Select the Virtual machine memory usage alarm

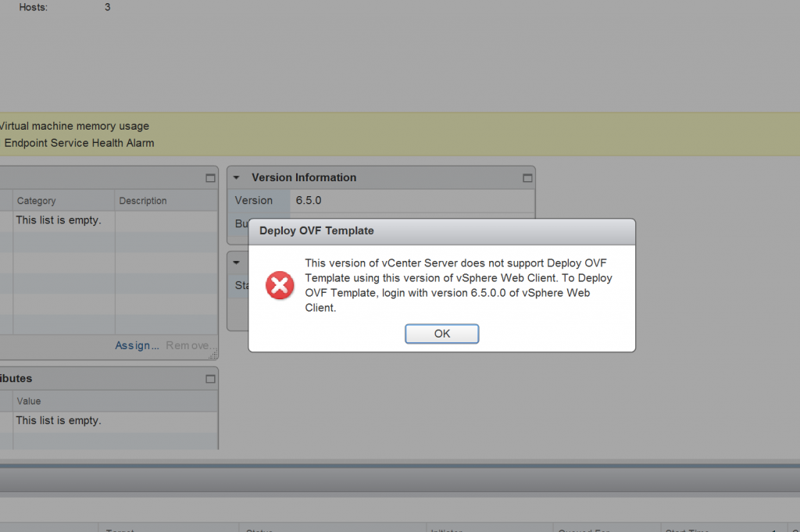pos(75,126)
